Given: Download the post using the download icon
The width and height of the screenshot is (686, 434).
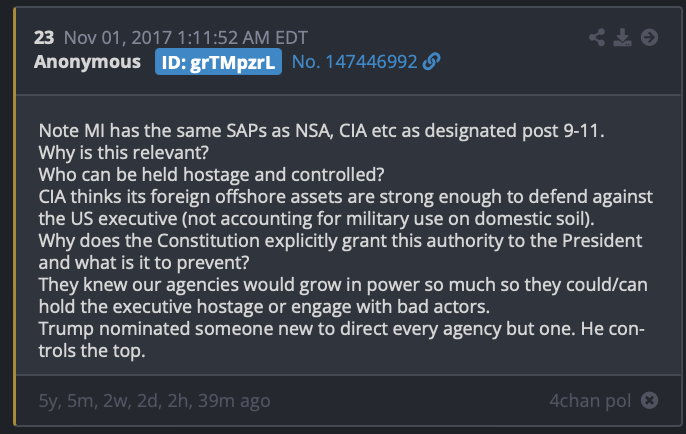Looking at the screenshot, I should coord(622,37).
